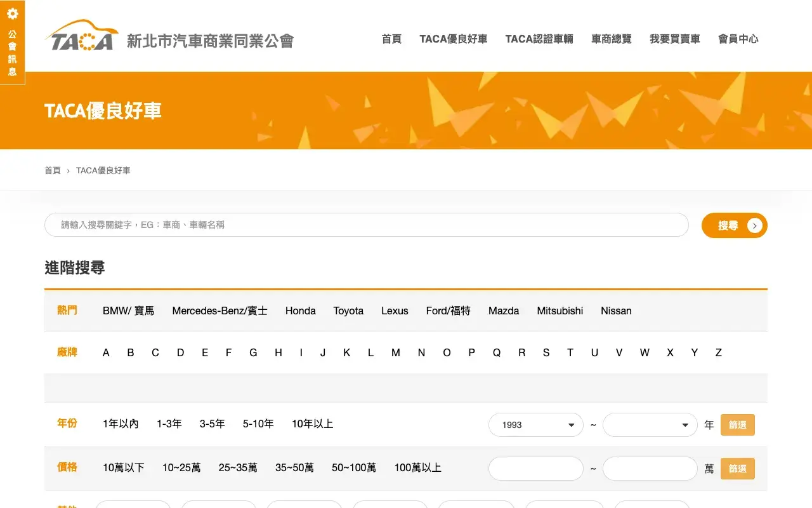Click 篩選 button in 年份 row

pyautogui.click(x=738, y=425)
